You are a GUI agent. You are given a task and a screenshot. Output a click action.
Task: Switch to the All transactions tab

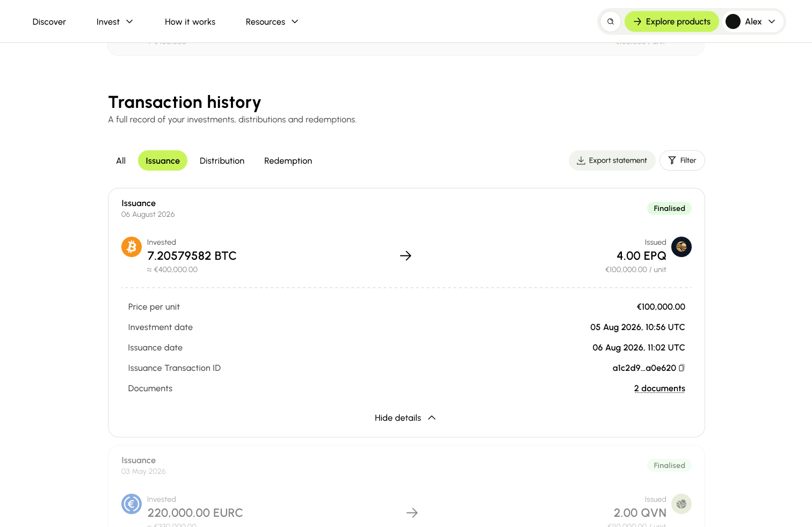point(121,160)
